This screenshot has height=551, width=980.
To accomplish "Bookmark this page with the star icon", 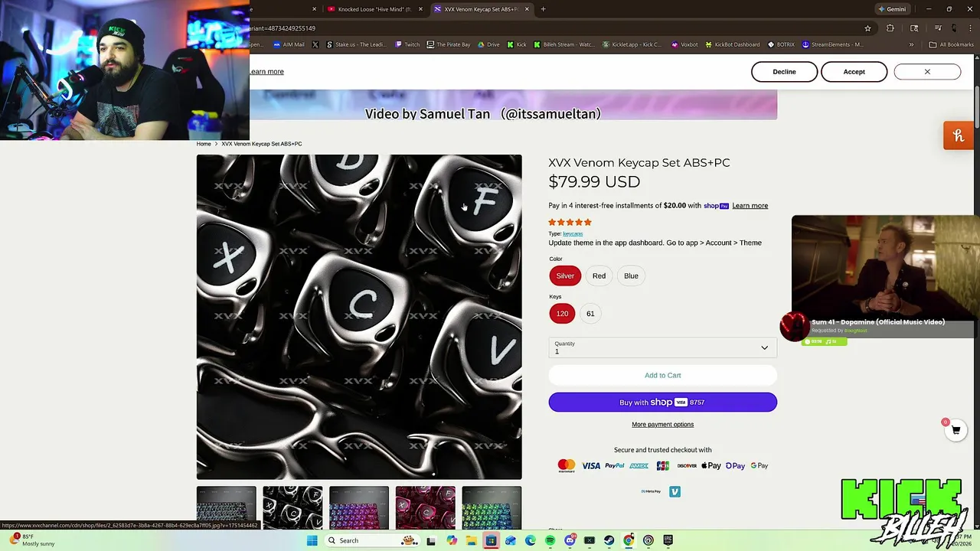I will 867,28.
